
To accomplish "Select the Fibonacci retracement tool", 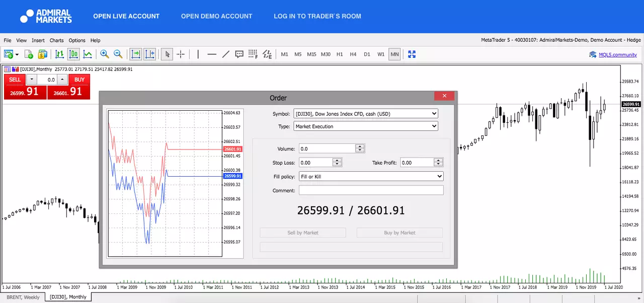I will [x=253, y=54].
